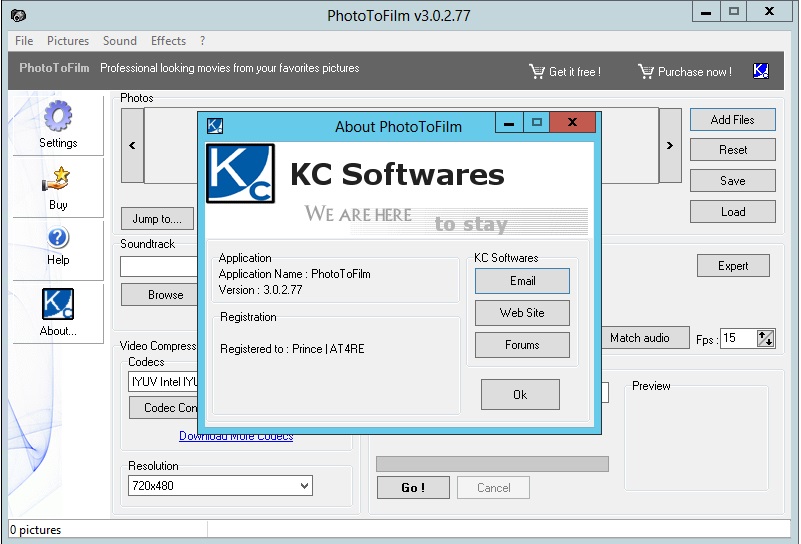Click the Forums button
This screenshot has height=544, width=801.
522,345
